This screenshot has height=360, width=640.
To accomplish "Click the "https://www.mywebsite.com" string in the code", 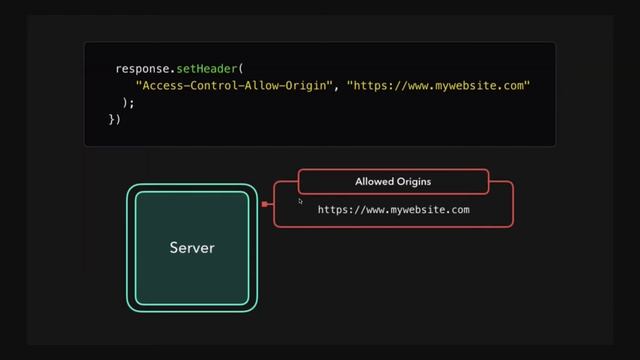I will 438,86.
